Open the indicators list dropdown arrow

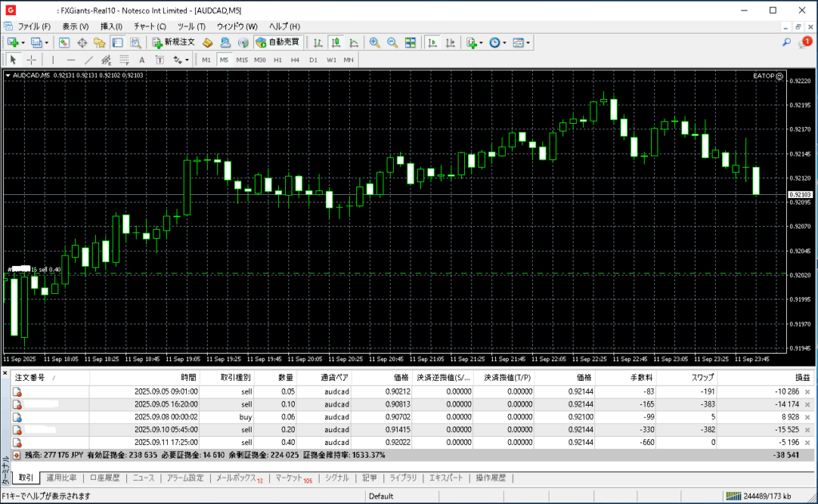(x=481, y=42)
